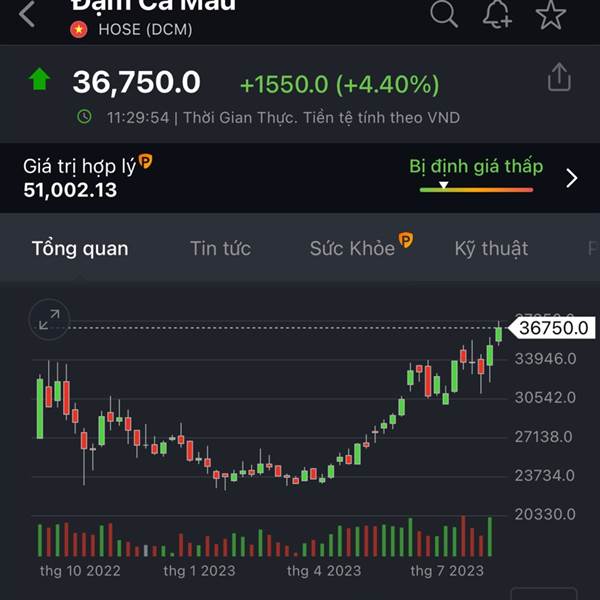Viewport: 600px width, 600px height.
Task: Tap the Pro badge next to Sức Khỏe
Action: (x=406, y=240)
